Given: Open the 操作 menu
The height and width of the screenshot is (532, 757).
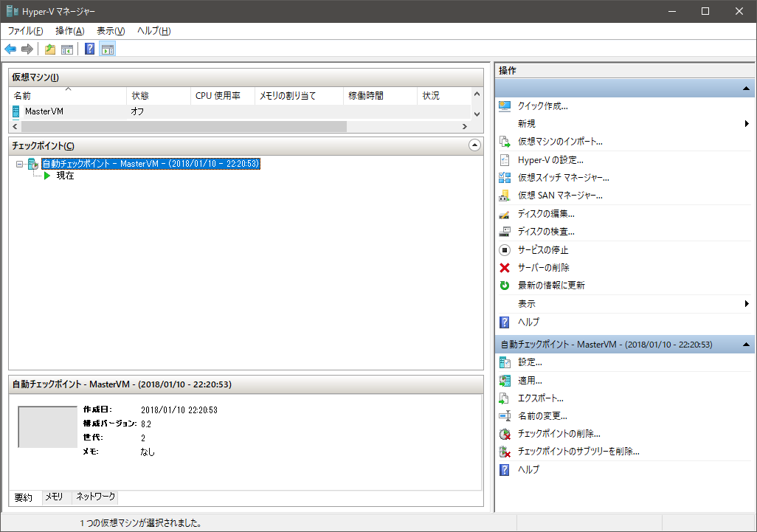Looking at the screenshot, I should pos(69,31).
